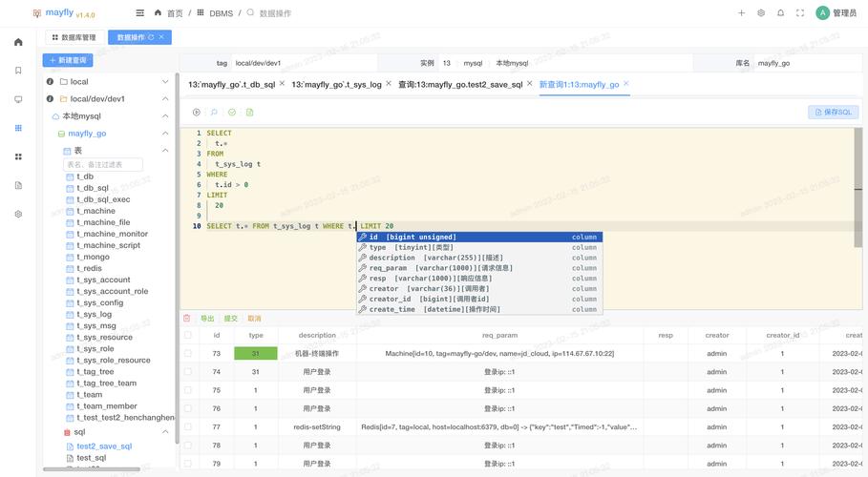868x477 pixels.
Task: Open the settings gear icon in the left sidebar
Action: click(x=18, y=214)
